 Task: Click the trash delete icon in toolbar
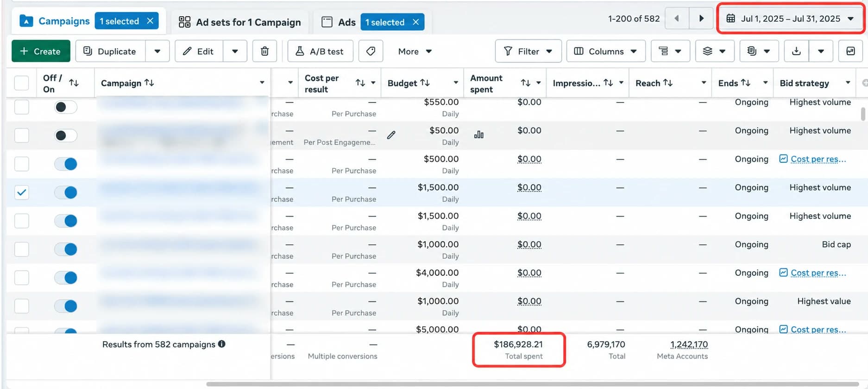pyautogui.click(x=264, y=51)
